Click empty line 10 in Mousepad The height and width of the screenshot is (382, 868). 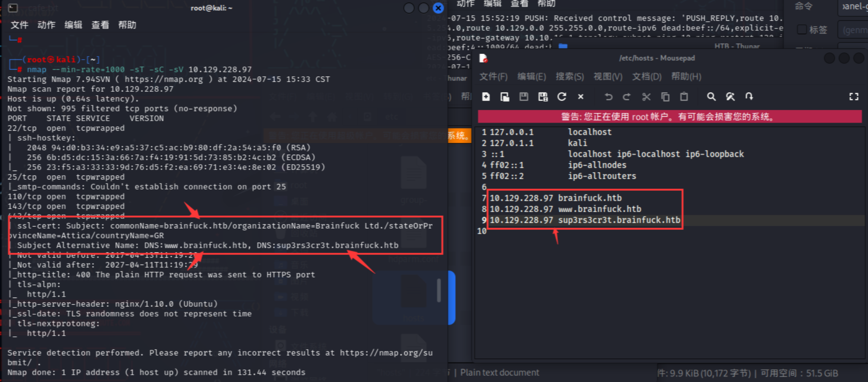(671, 231)
